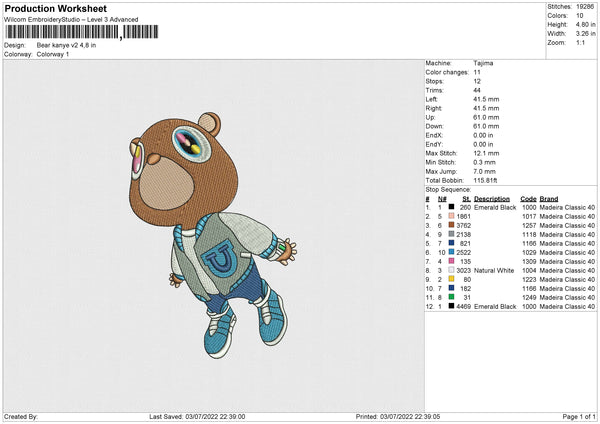600x424 pixels.
Task: Select code '1257' in the stop sequence
Action: (529, 225)
